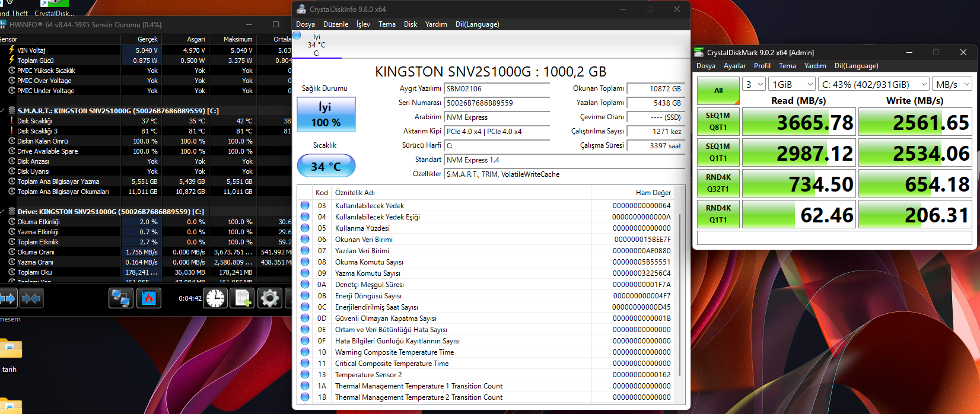Click blue status orb of attribute 07
980x414 pixels.
[x=305, y=250]
